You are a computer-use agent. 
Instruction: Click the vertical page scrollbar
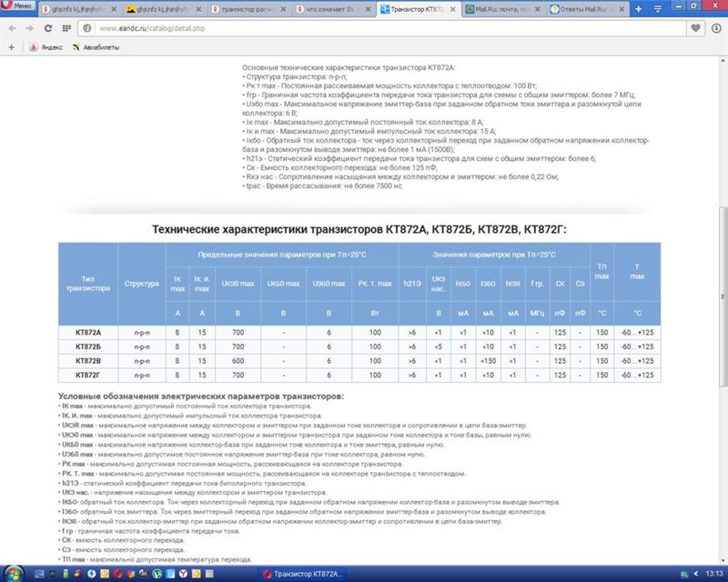[723, 273]
